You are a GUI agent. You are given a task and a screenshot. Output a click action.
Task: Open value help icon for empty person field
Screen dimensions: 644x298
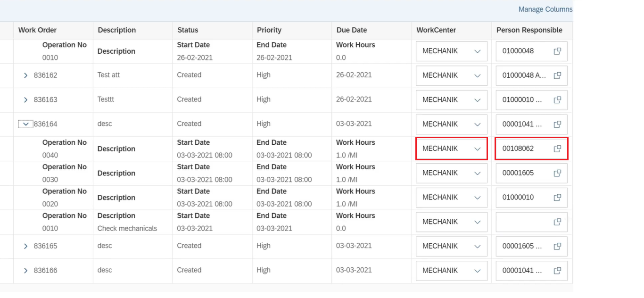point(557,222)
